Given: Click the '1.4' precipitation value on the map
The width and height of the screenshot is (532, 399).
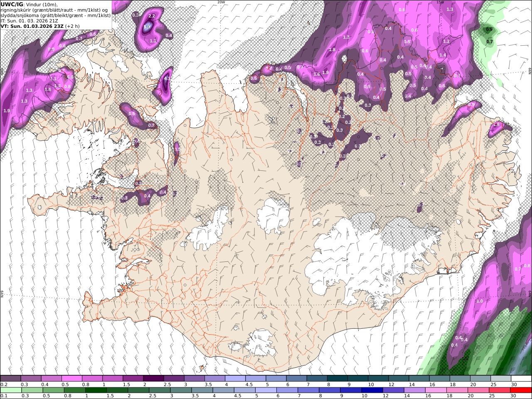Looking at the screenshot, I should click(x=443, y=55).
